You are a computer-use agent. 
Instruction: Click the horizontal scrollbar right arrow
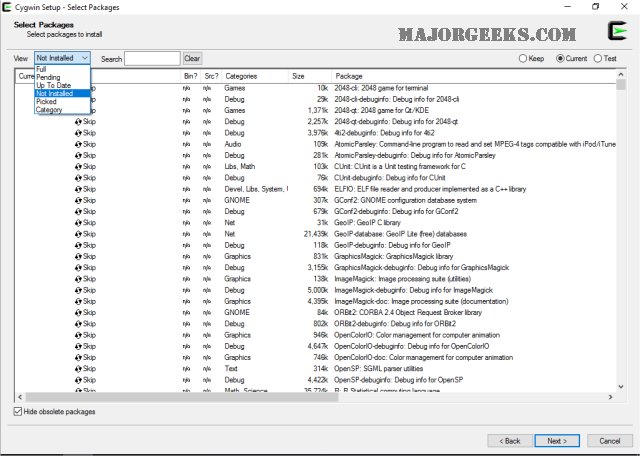(611, 397)
